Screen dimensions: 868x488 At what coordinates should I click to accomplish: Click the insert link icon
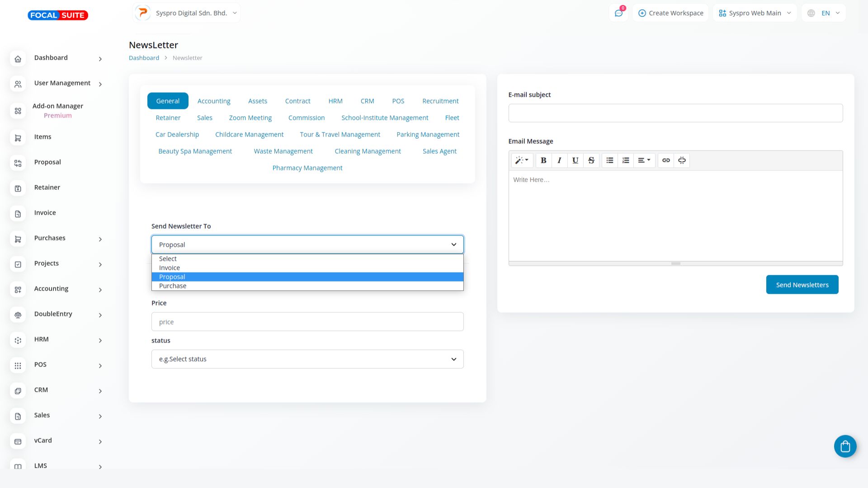[666, 160]
